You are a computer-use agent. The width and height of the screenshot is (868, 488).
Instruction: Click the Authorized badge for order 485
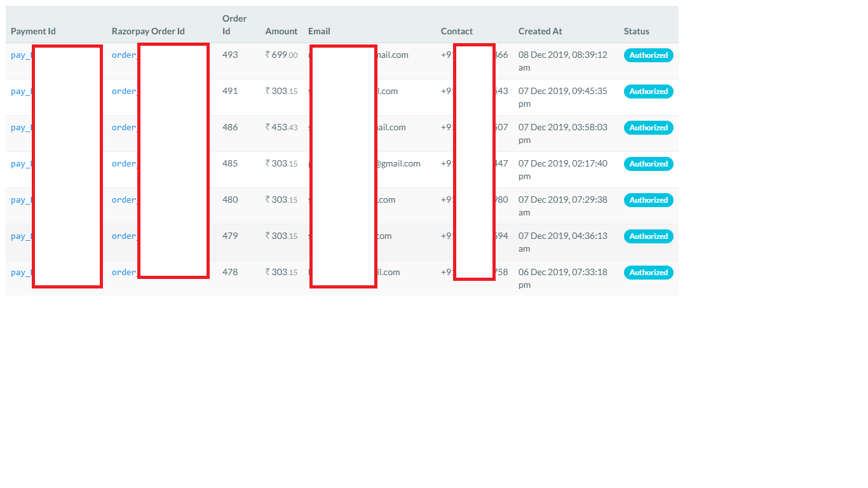click(648, 163)
